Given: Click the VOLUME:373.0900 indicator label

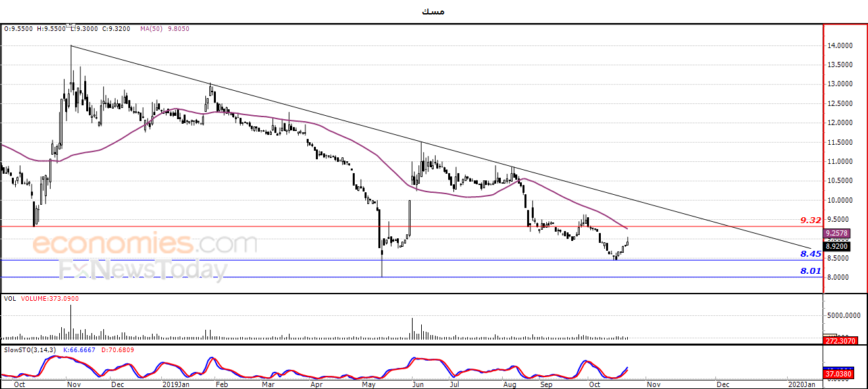Looking at the screenshot, I should pos(49,298).
